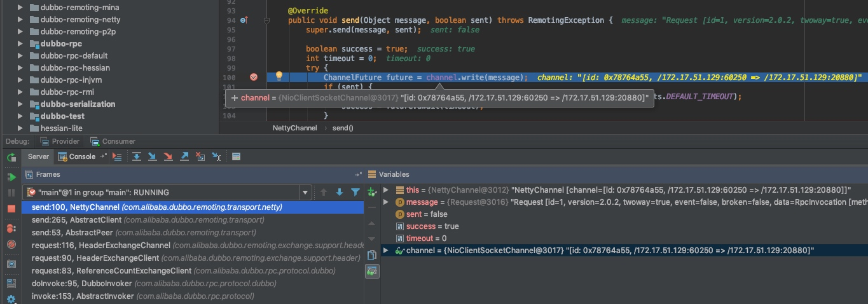Viewport: 868px width, 304px height.
Task: Click the Rerun debug session icon
Action: click(x=11, y=157)
